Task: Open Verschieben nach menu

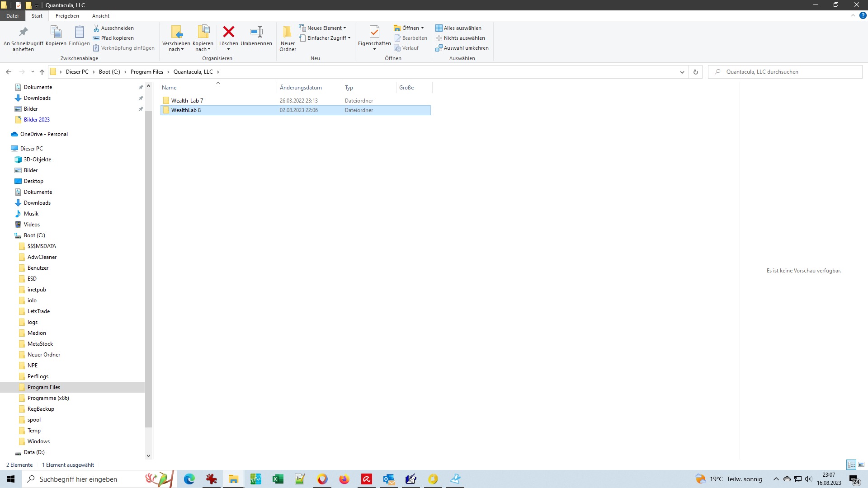Action: click(176, 38)
